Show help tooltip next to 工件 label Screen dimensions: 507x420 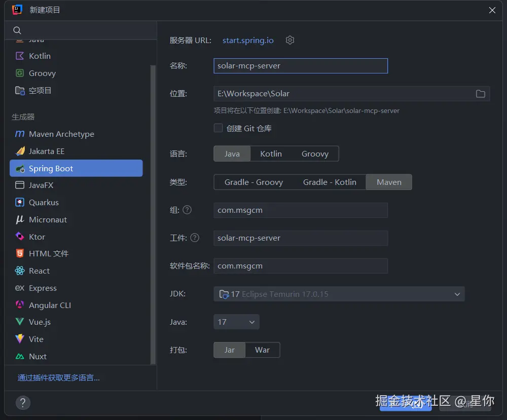pos(195,238)
